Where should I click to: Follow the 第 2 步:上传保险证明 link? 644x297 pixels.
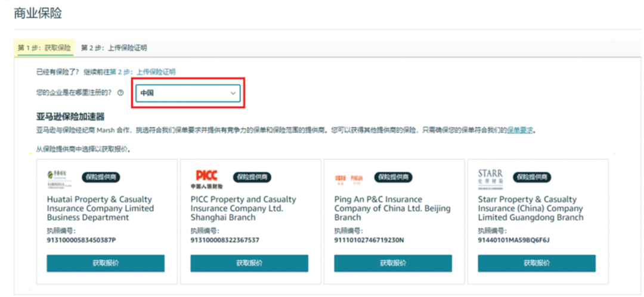click(x=143, y=72)
